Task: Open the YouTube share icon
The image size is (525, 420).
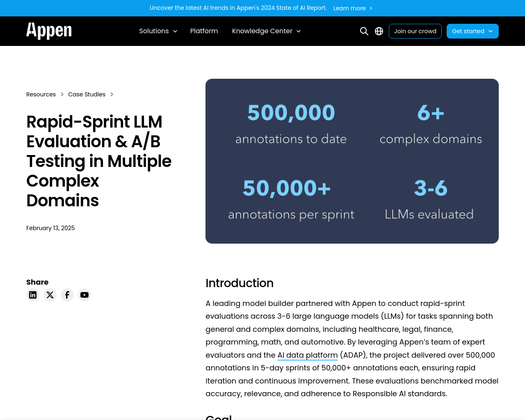Action: [x=84, y=295]
